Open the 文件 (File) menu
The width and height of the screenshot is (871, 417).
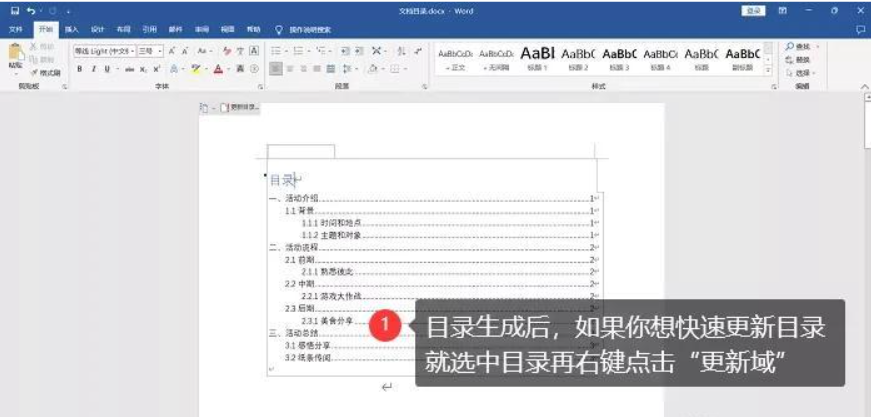tap(16, 29)
